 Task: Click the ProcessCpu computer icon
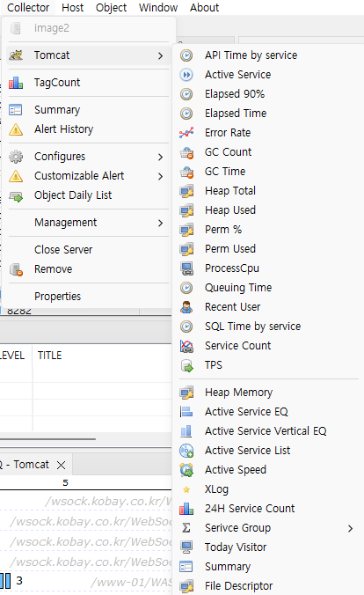pos(186,268)
